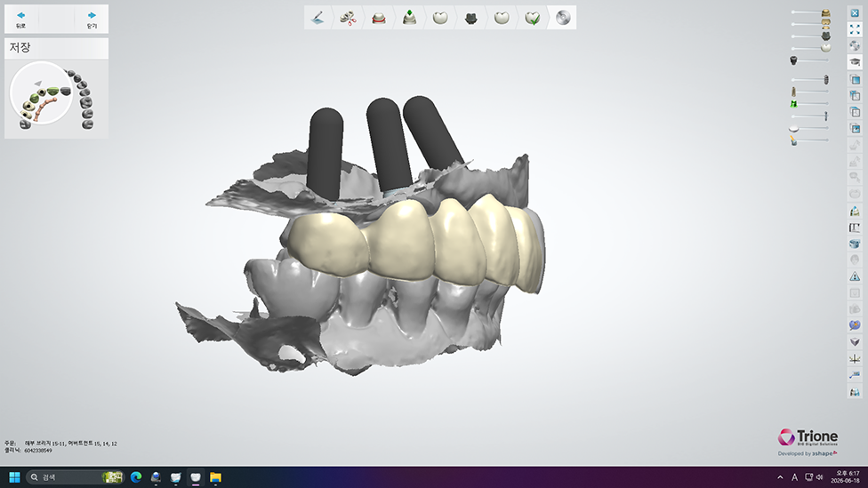Open the finalize step with green check

tap(533, 18)
